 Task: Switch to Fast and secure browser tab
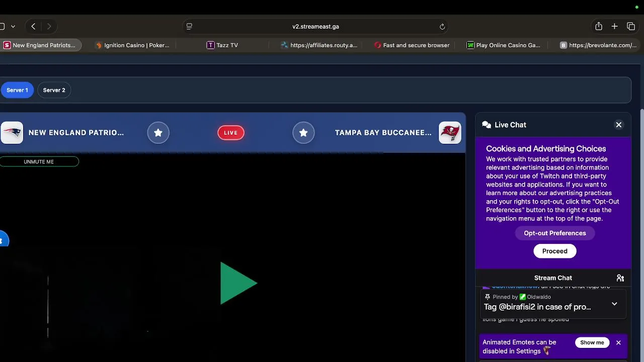[x=412, y=45]
